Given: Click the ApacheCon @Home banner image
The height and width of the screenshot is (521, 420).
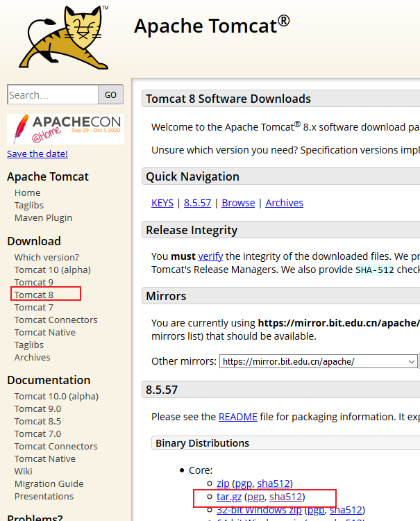Looking at the screenshot, I should (65, 129).
